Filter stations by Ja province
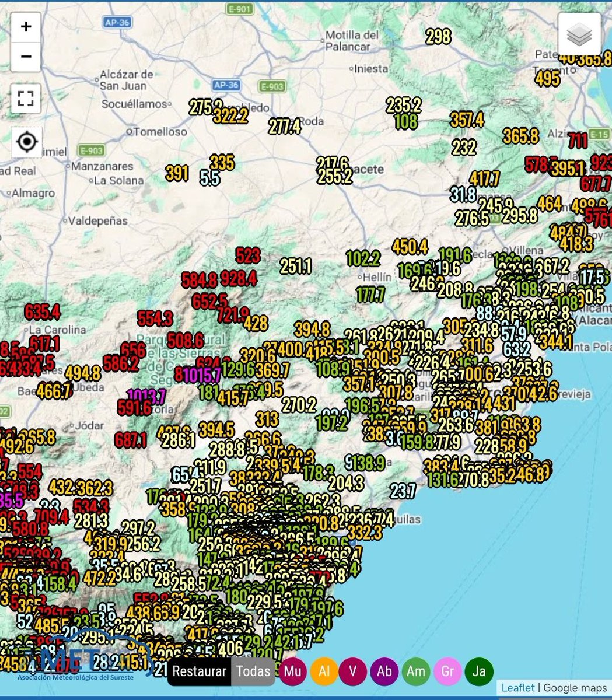The image size is (612, 700). coord(479,671)
